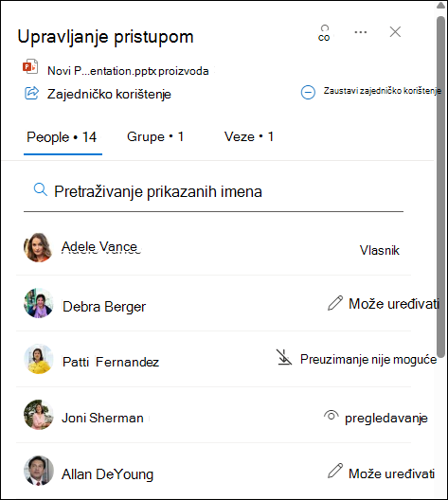Switch to the Grupe • 1 tab
This screenshot has height=500, width=448.
(155, 136)
